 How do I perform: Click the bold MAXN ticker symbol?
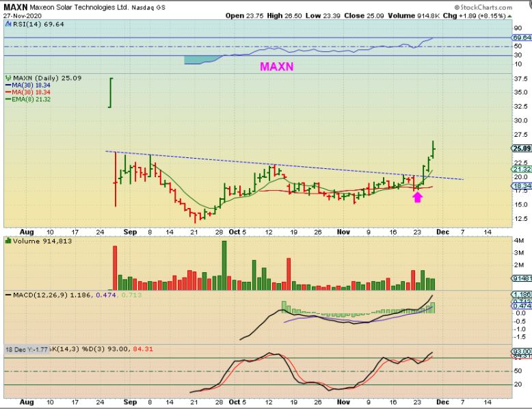(15, 7)
